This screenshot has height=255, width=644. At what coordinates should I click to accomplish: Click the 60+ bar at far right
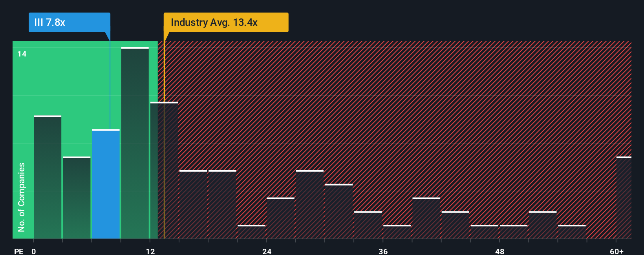click(624, 198)
